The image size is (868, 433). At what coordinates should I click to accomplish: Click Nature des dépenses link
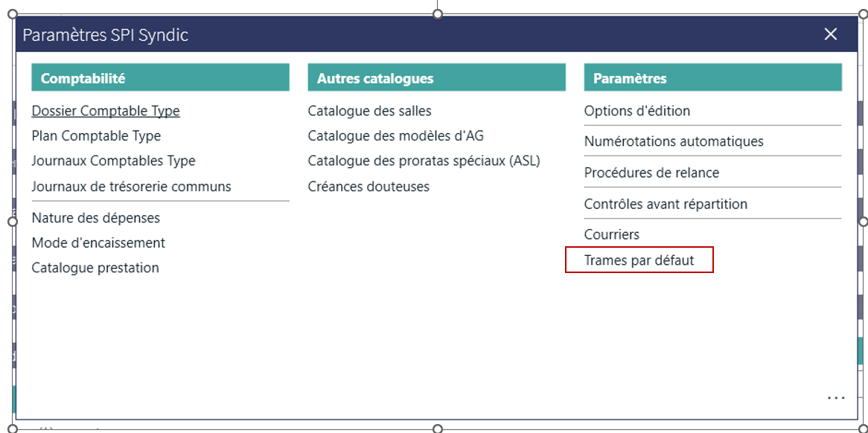click(x=95, y=218)
